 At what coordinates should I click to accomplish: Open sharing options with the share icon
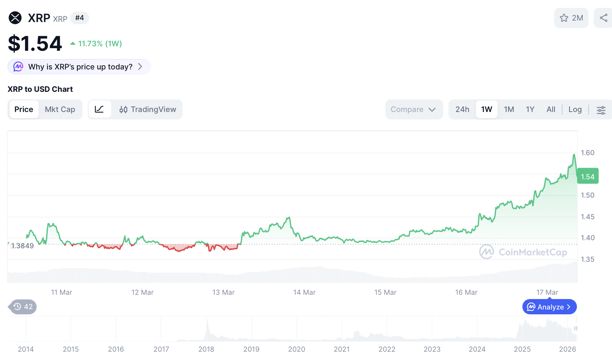click(x=604, y=18)
